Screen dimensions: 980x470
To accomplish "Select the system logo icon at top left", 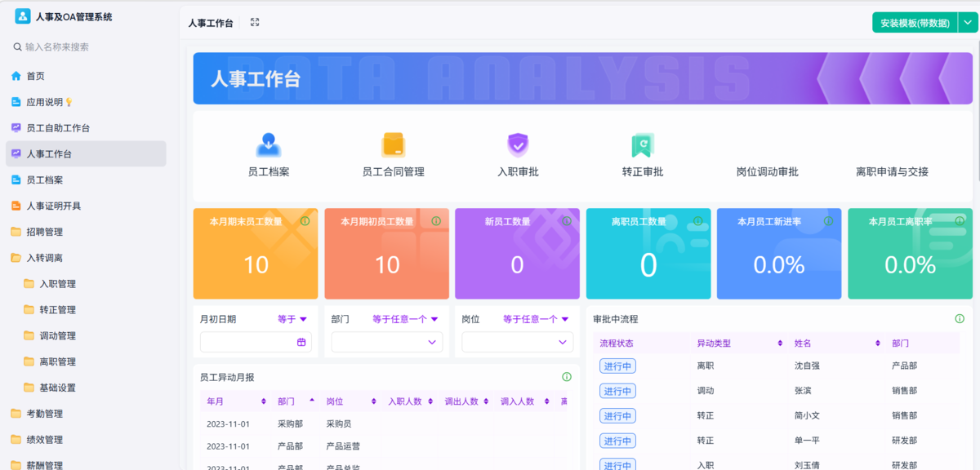I will [22, 16].
